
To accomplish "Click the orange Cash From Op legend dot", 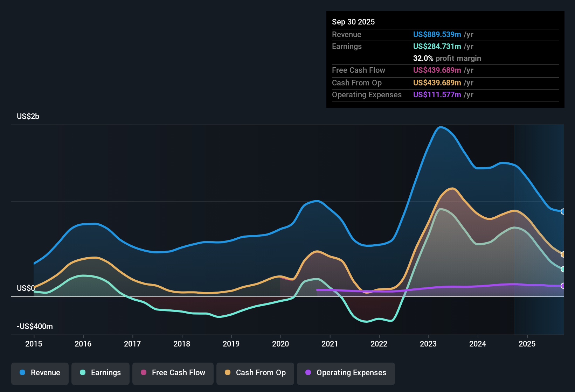I will (228, 373).
